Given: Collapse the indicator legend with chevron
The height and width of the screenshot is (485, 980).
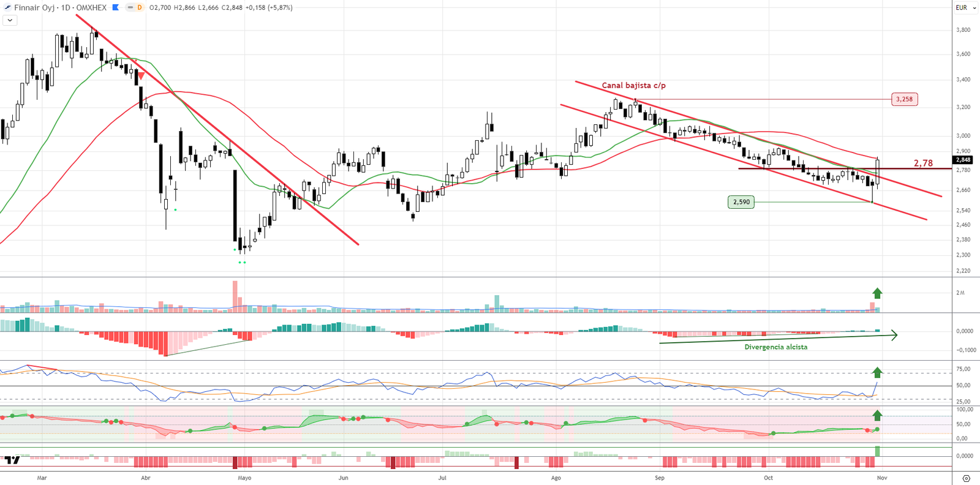Looking at the screenshot, I should [10, 20].
